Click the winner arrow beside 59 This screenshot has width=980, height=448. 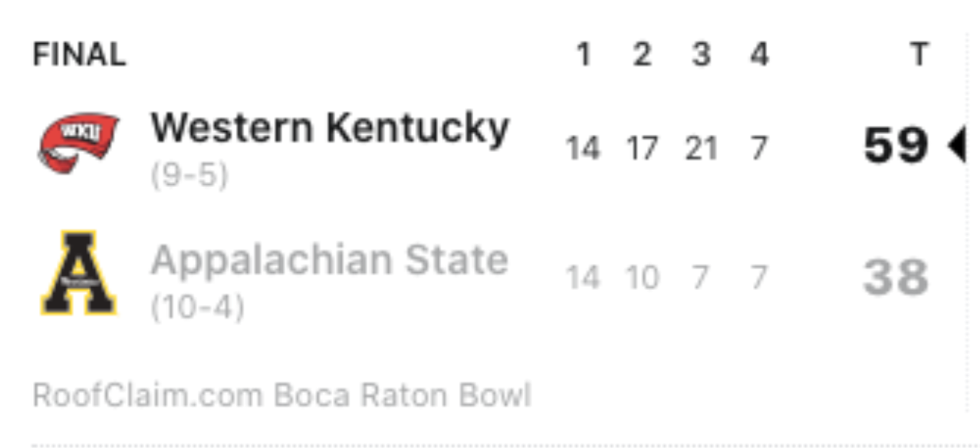tap(956, 145)
